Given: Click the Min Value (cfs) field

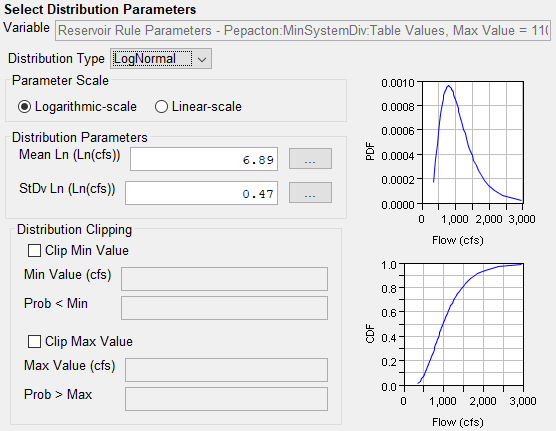Looking at the screenshot, I should [224, 279].
